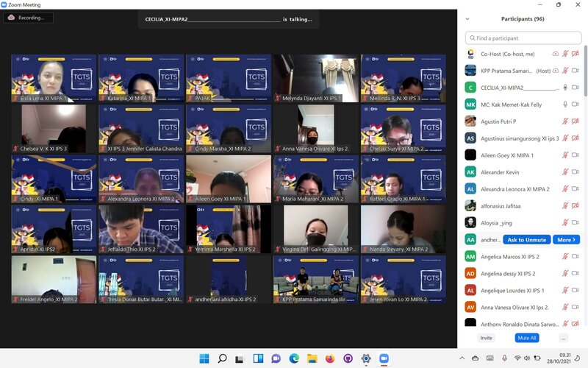
Task: Click the Invite button
Action: pos(486,338)
